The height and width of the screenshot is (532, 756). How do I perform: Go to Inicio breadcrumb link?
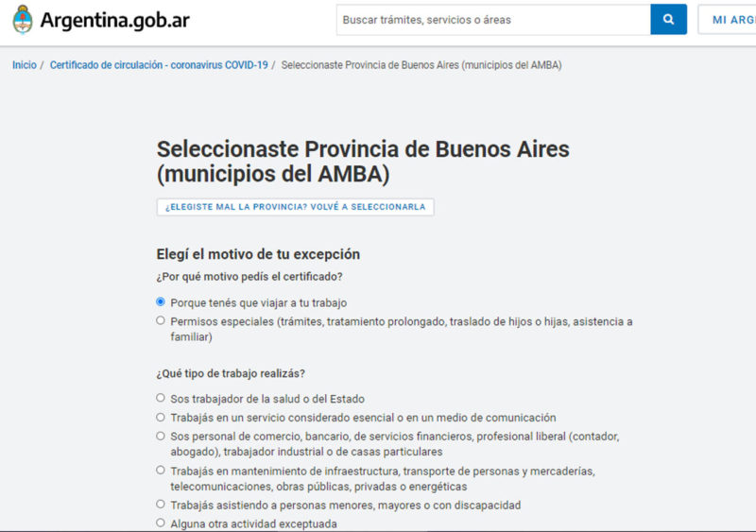25,65
